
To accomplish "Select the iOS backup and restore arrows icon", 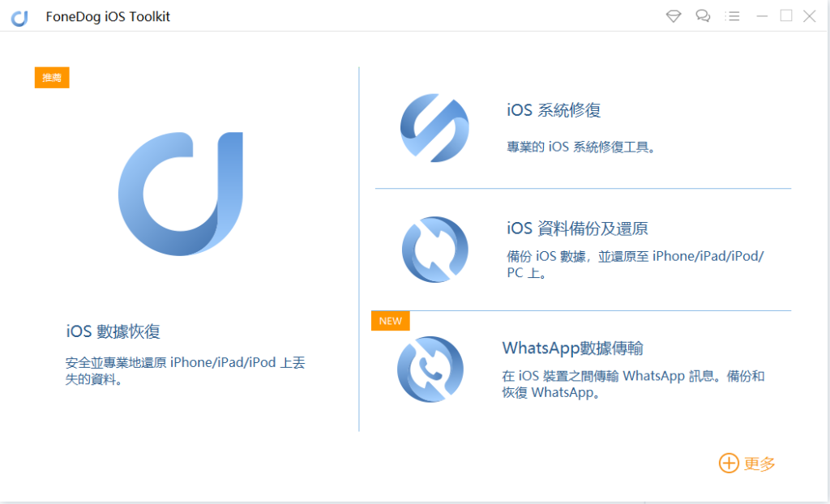I will (435, 250).
